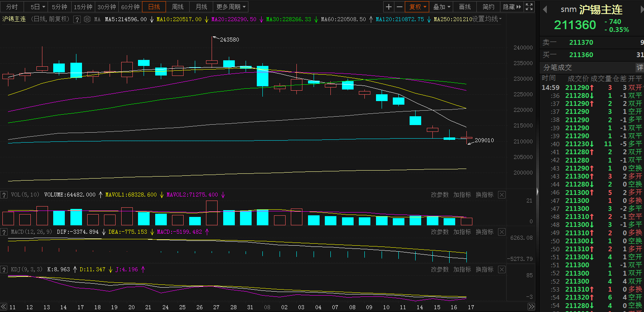
Task: Toggle 画线 drawing mode
Action: pyautogui.click(x=465, y=7)
